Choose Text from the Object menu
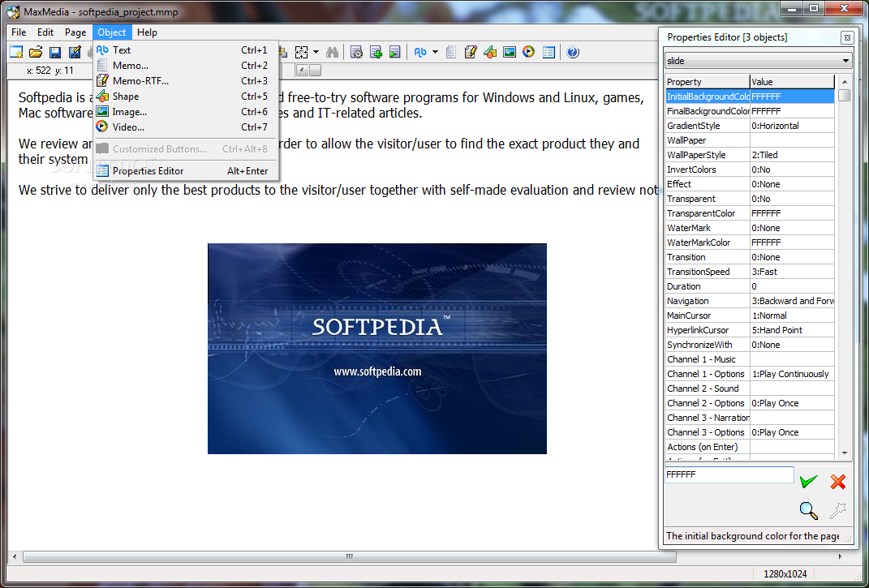869x588 pixels. pos(186,49)
